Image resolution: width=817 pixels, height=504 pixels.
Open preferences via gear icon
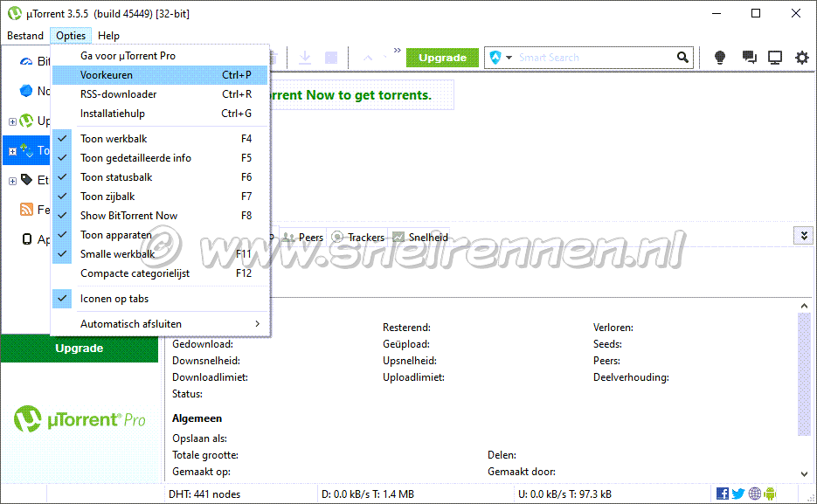(802, 58)
